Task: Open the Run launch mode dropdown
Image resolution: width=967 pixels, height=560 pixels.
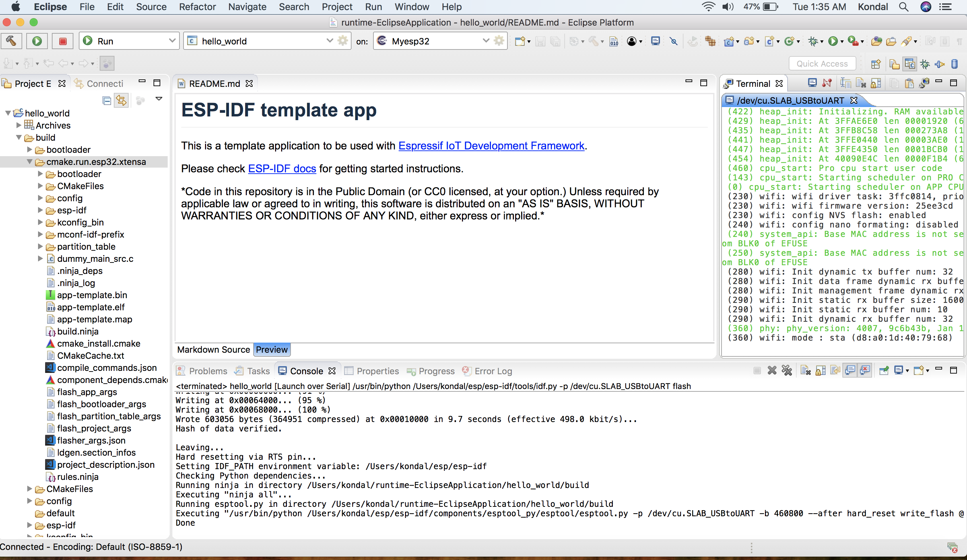Action: pyautogui.click(x=172, y=41)
